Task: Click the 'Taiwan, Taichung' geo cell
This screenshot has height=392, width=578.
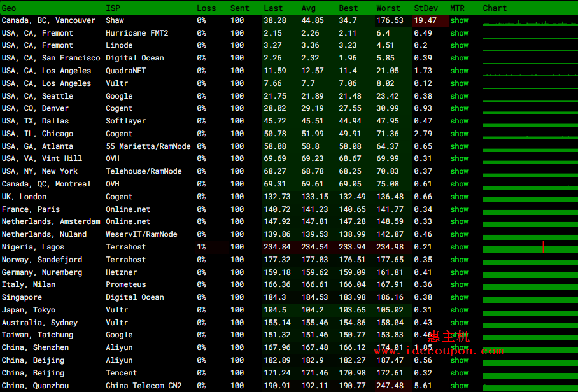Action: click(x=37, y=335)
